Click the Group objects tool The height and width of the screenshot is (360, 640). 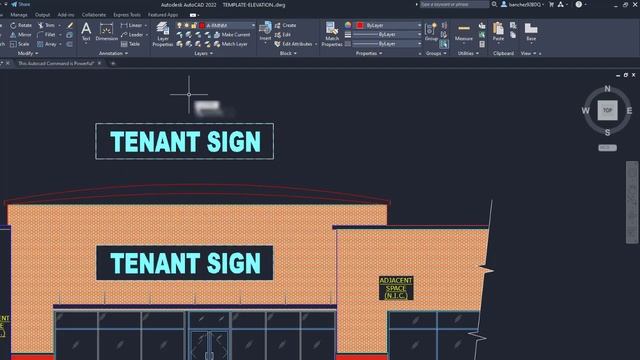coord(431,32)
